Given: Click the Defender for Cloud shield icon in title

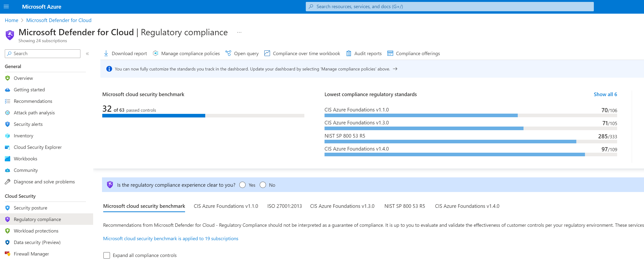Looking at the screenshot, I should click(x=10, y=35).
